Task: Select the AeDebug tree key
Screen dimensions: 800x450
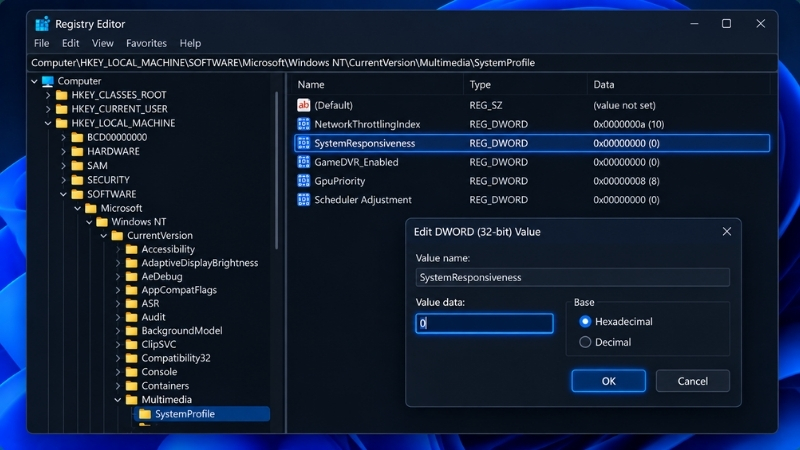Action: (x=162, y=277)
